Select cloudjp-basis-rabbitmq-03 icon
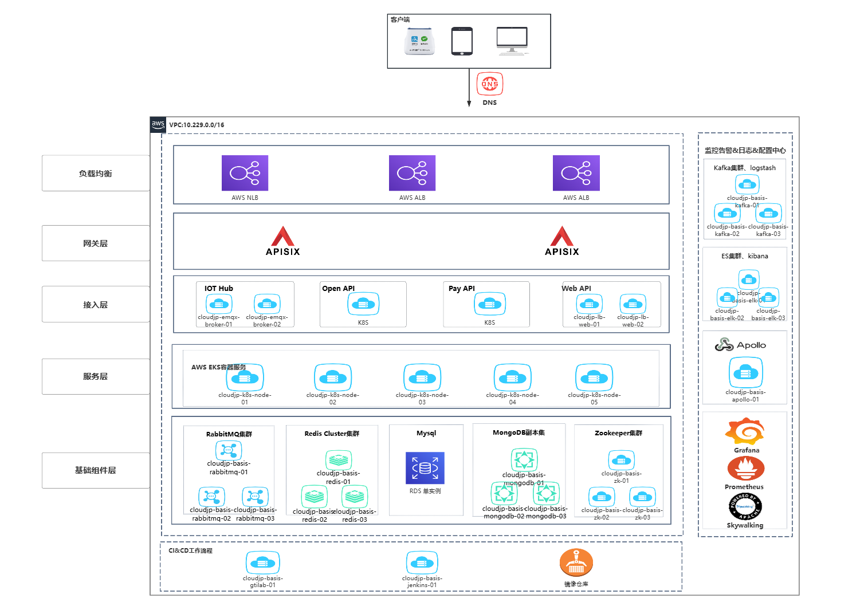Viewport: 868px width, 610px height. pos(255,496)
